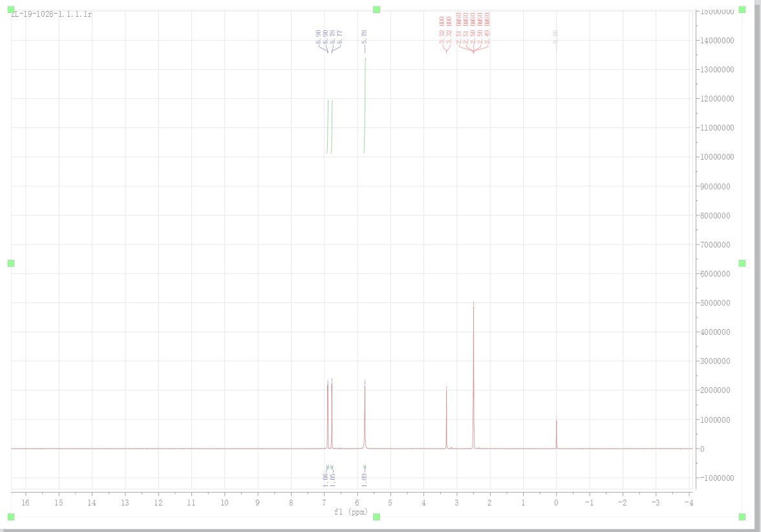Screen dimensions: 761x532
Task: Click the red HDO peak labels at 3.32
Action: (445, 29)
